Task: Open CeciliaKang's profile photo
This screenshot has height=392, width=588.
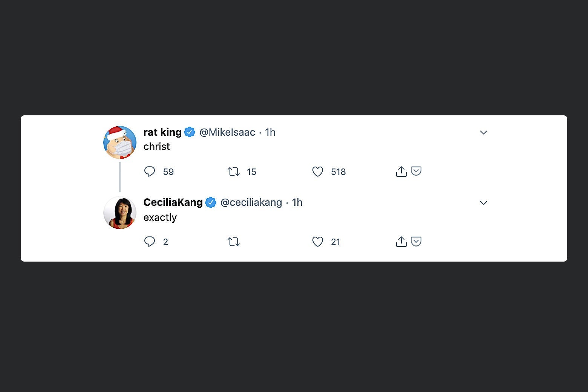Action: click(x=120, y=213)
